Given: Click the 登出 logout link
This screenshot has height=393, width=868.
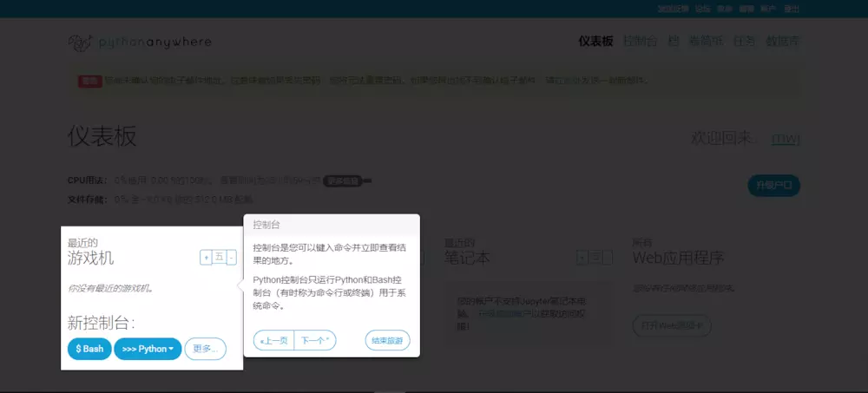Looking at the screenshot, I should pos(792,9).
